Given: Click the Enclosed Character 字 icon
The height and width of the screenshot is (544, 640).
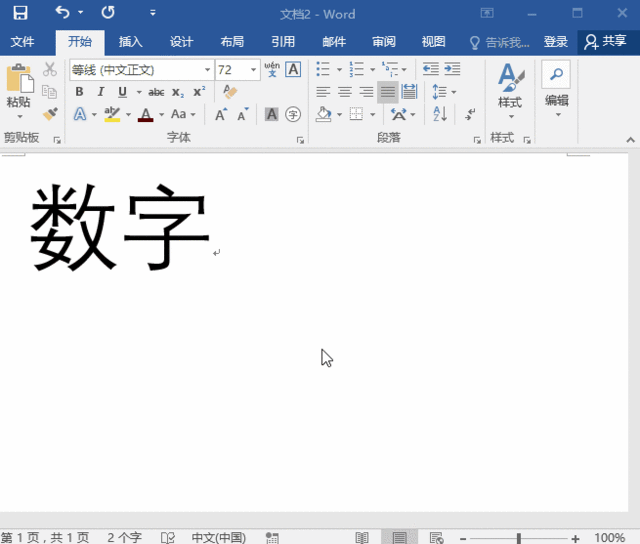Looking at the screenshot, I should tap(293, 114).
